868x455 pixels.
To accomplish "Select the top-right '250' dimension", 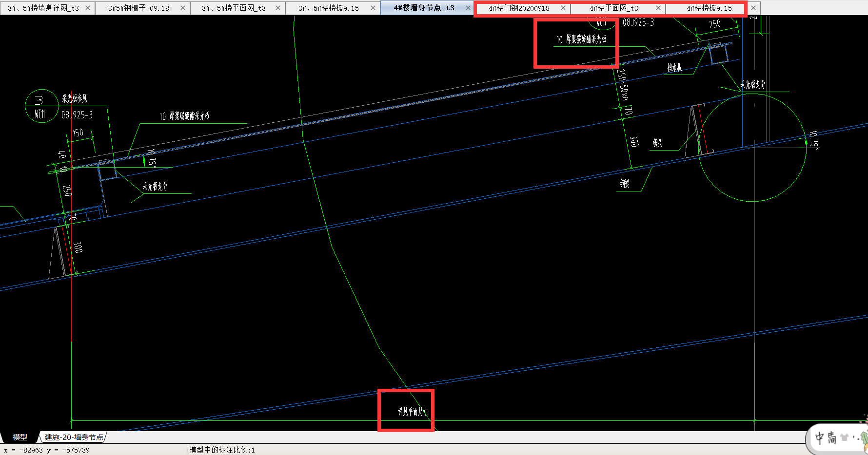I will click(715, 24).
